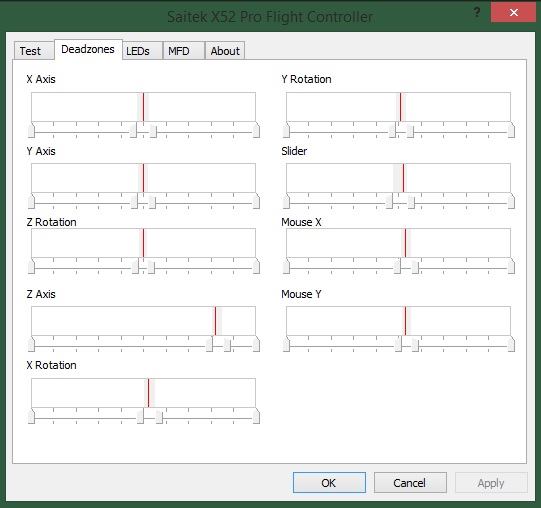The image size is (541, 508).
Task: Click the help question mark icon
Action: [x=477, y=13]
